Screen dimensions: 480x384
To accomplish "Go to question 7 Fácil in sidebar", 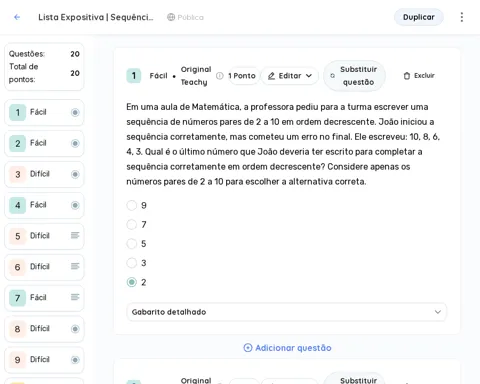I will [x=44, y=298].
